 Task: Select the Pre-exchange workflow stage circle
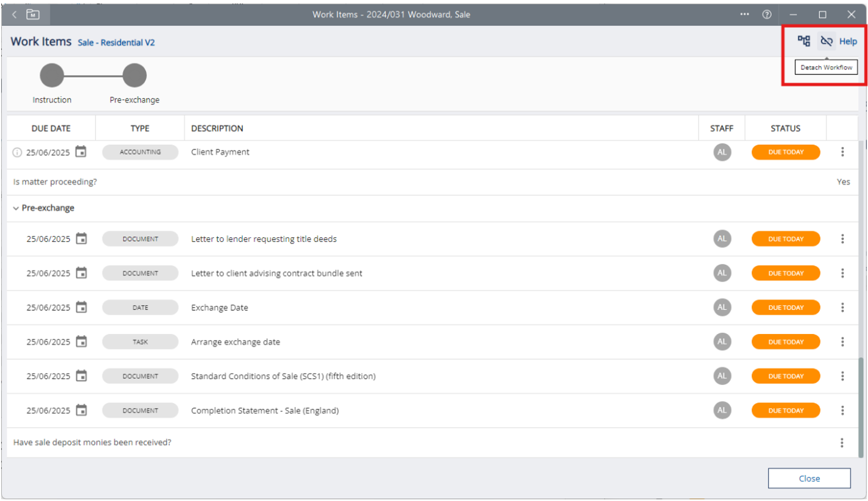tap(135, 76)
